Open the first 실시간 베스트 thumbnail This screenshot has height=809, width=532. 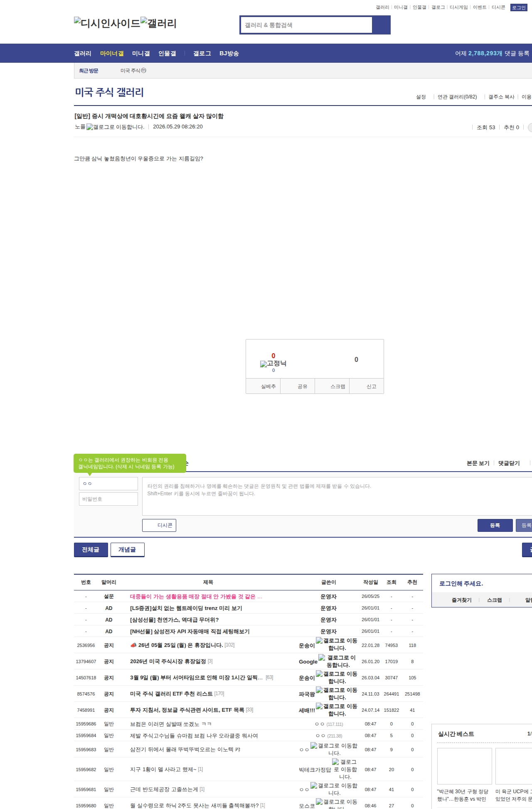(x=465, y=766)
